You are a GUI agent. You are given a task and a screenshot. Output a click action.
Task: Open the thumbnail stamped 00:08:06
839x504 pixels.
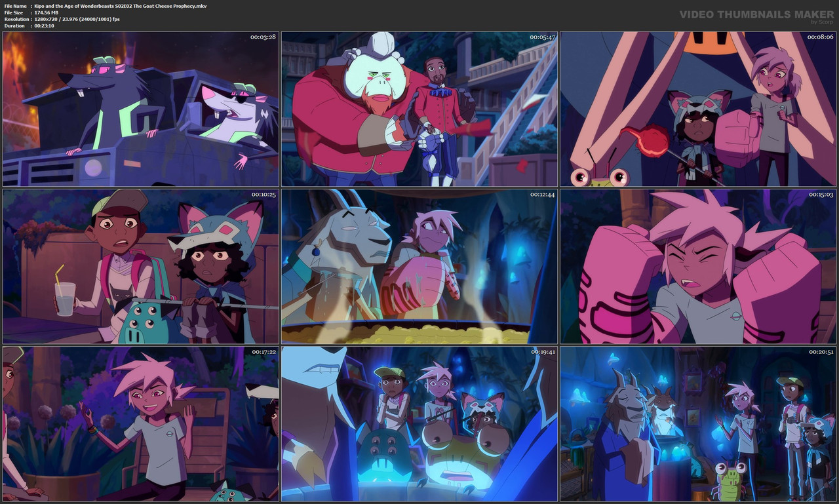698,109
